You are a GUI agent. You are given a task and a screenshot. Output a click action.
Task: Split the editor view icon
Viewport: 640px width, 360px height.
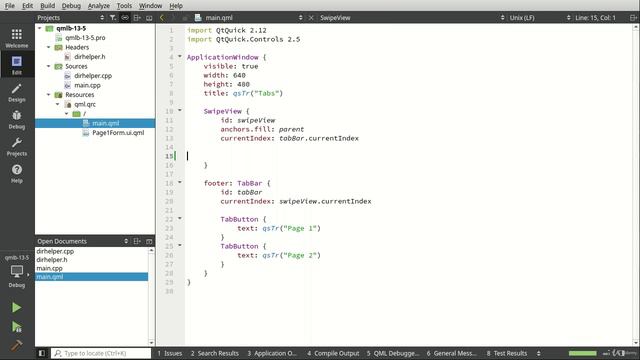(x=633, y=18)
